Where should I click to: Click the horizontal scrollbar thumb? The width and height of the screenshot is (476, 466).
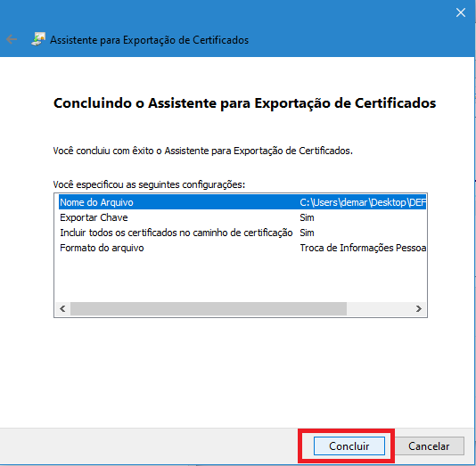pyautogui.click(x=209, y=309)
